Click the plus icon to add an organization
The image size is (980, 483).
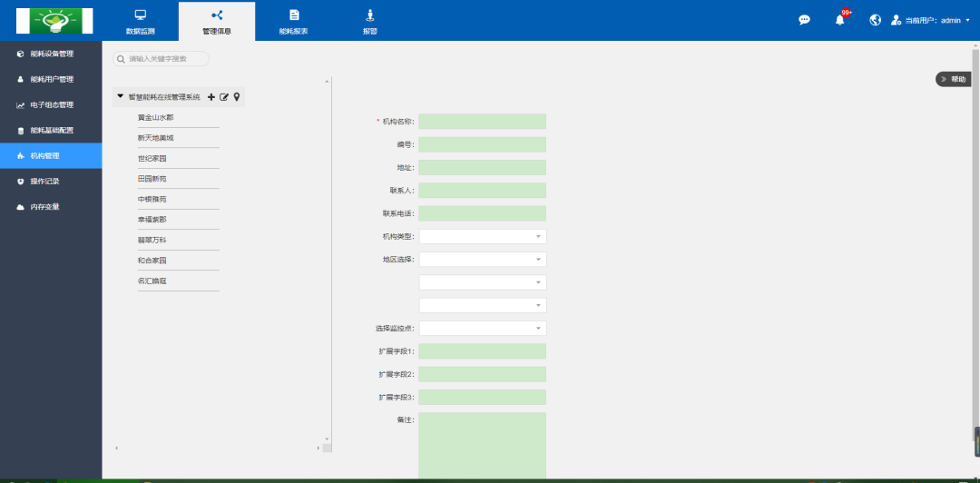pyautogui.click(x=211, y=97)
